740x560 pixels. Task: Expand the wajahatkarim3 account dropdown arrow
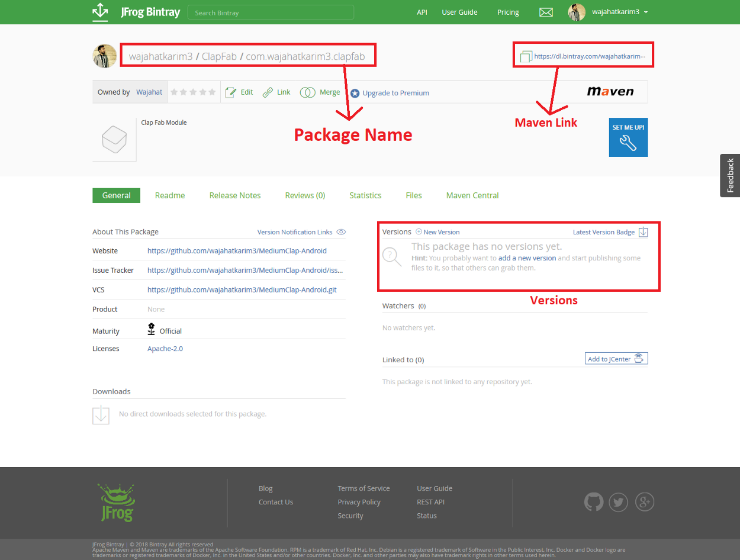pos(646,12)
